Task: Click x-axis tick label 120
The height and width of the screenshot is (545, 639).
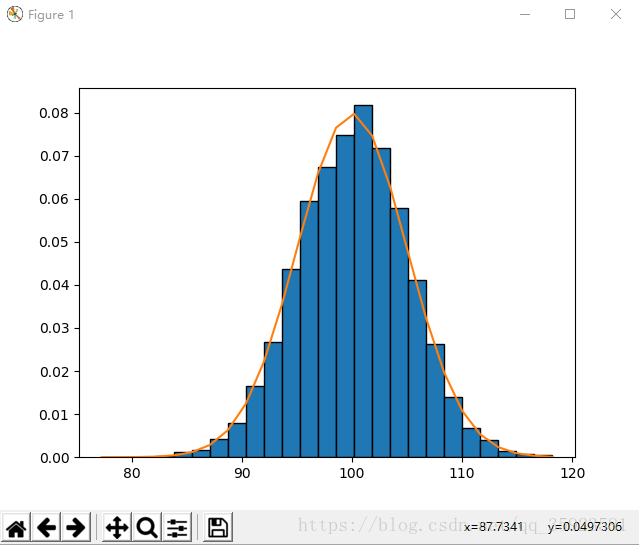Action: coord(573,473)
